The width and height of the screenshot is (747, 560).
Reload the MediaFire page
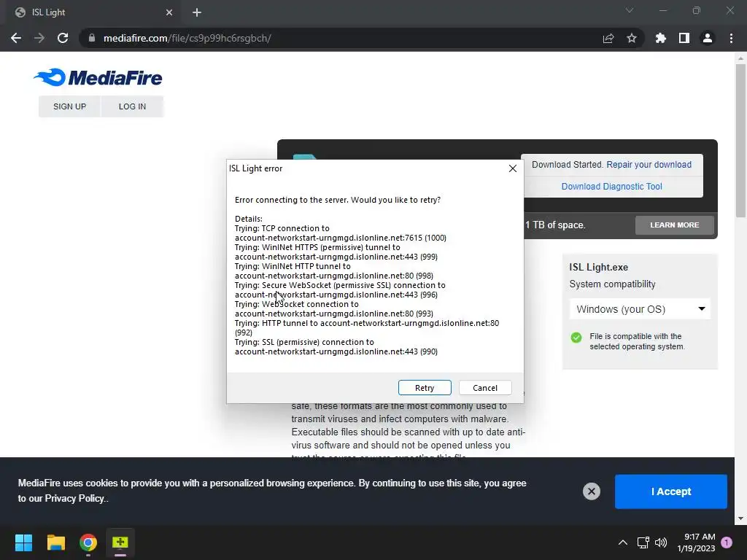point(63,38)
